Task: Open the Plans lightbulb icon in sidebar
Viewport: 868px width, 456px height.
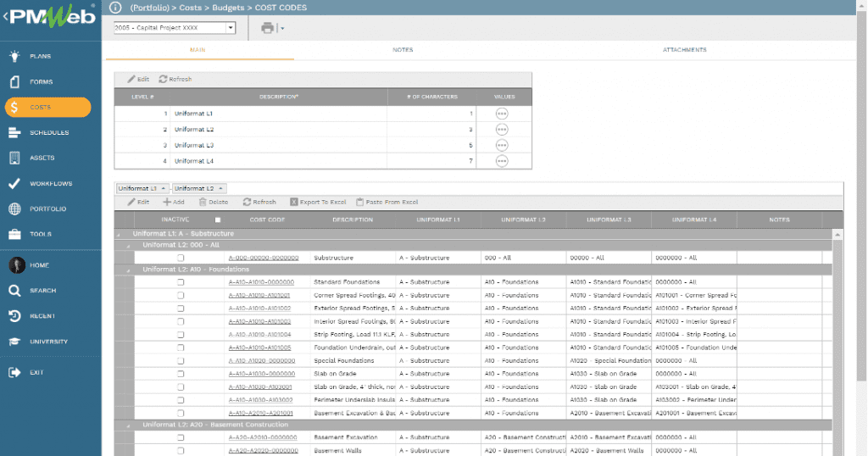Action: (x=14, y=56)
